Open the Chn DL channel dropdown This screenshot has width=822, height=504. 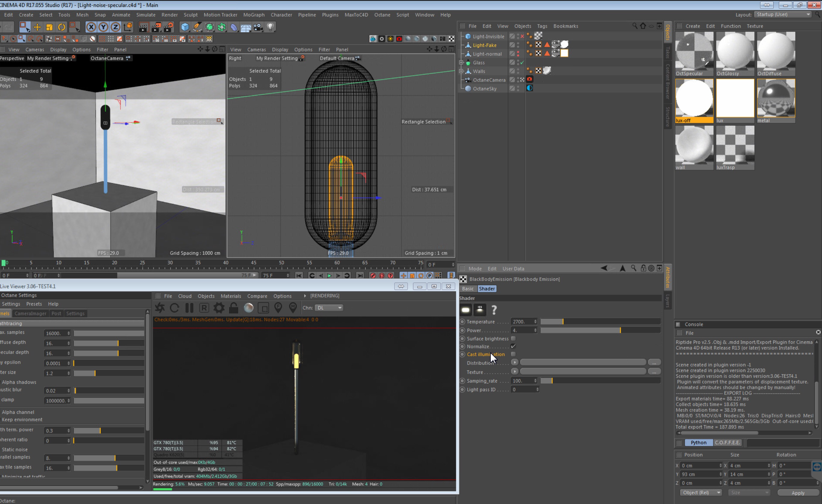pyautogui.click(x=329, y=308)
